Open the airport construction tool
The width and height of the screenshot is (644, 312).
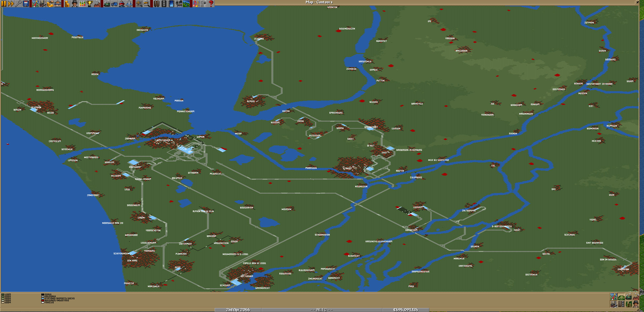tap(179, 4)
